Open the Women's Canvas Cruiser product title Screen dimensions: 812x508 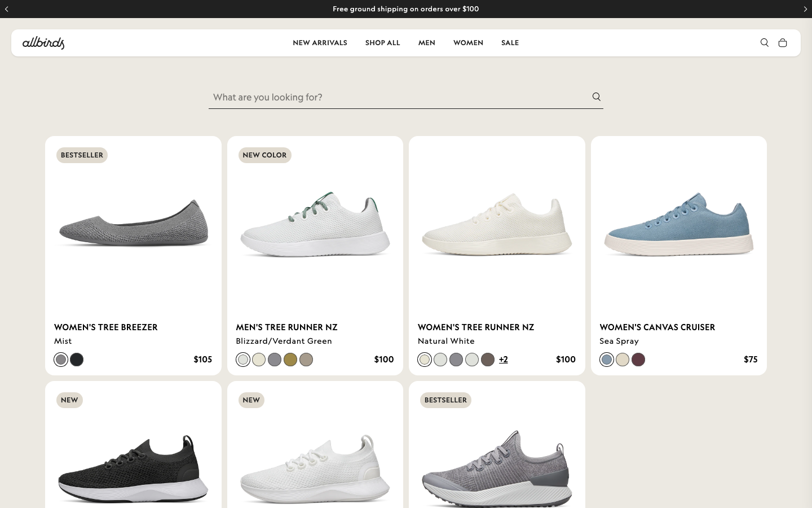click(657, 327)
